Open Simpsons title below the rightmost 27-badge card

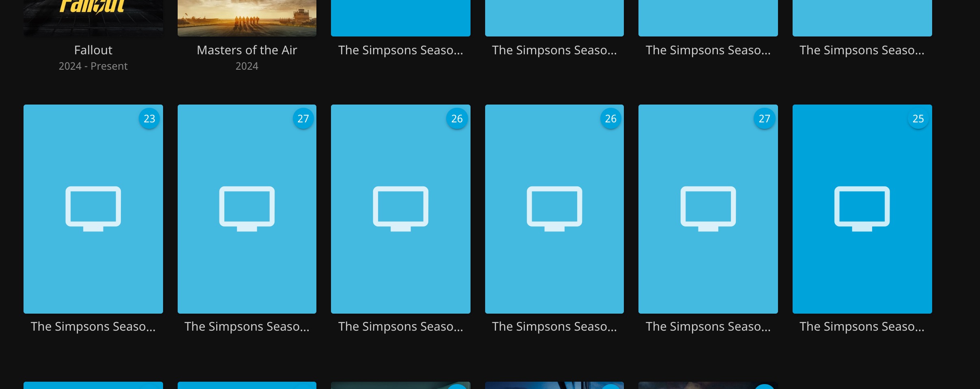click(x=708, y=326)
